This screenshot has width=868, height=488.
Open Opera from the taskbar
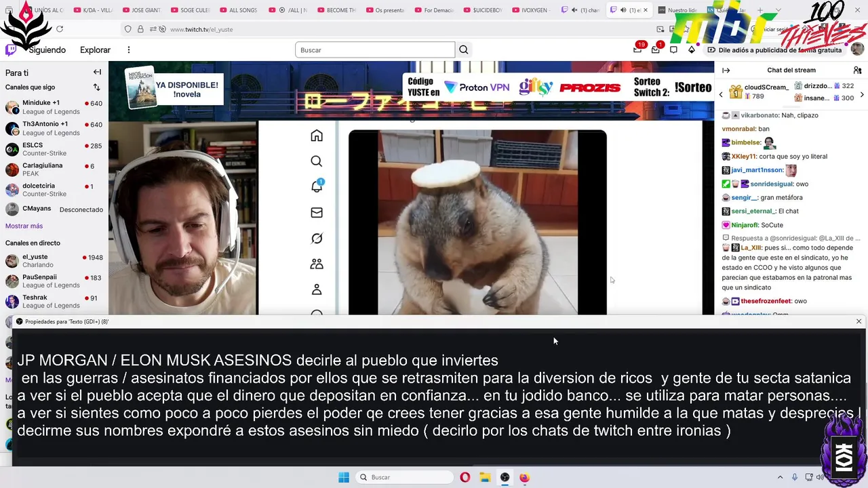click(x=465, y=477)
